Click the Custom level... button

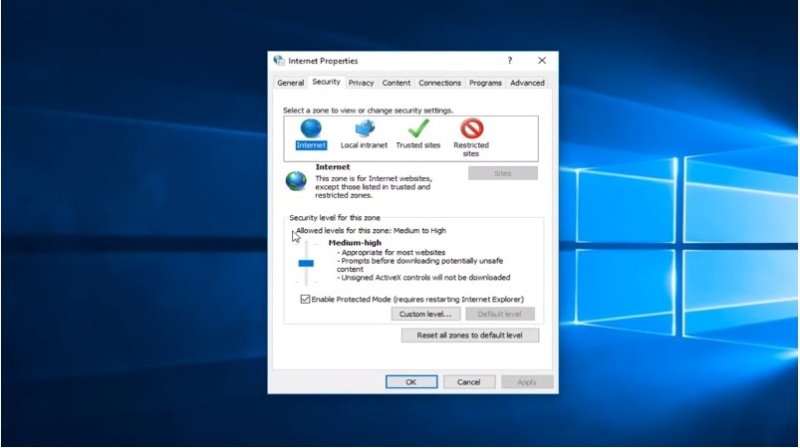tap(426, 314)
